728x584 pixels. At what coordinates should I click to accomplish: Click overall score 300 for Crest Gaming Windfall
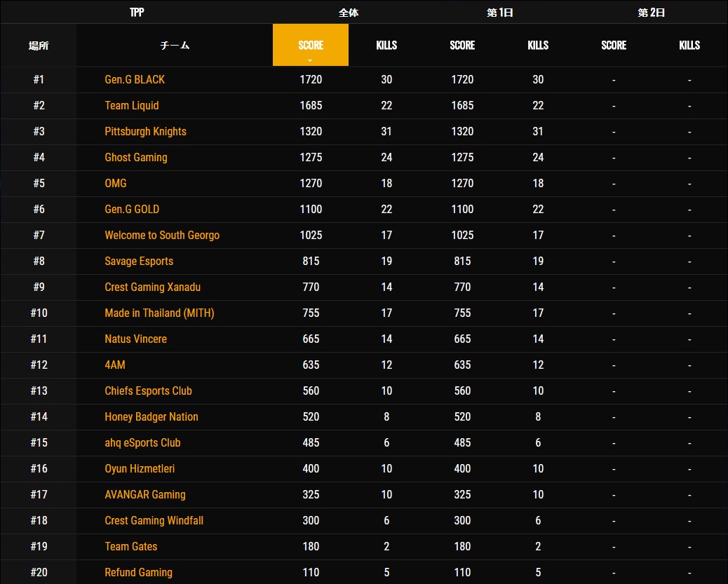coord(311,520)
